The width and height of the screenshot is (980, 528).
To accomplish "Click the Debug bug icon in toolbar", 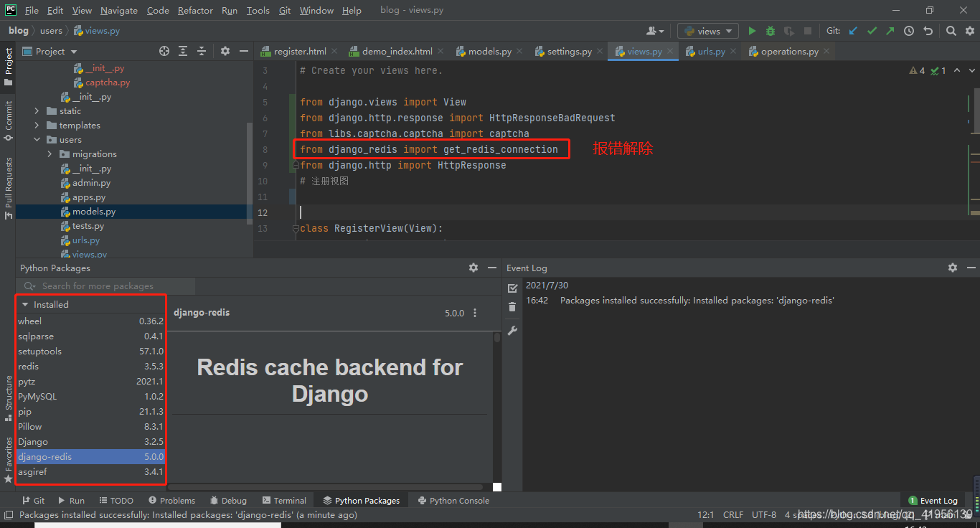I will (x=771, y=31).
